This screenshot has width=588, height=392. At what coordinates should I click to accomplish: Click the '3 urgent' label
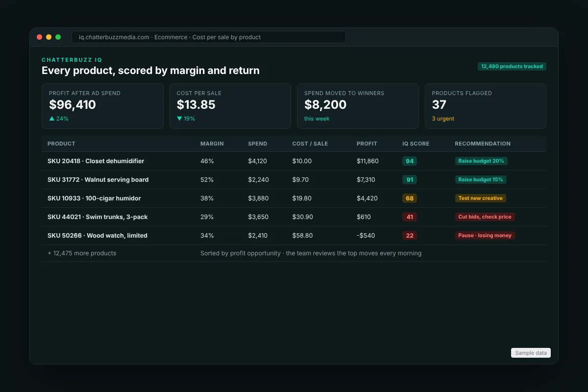443,119
